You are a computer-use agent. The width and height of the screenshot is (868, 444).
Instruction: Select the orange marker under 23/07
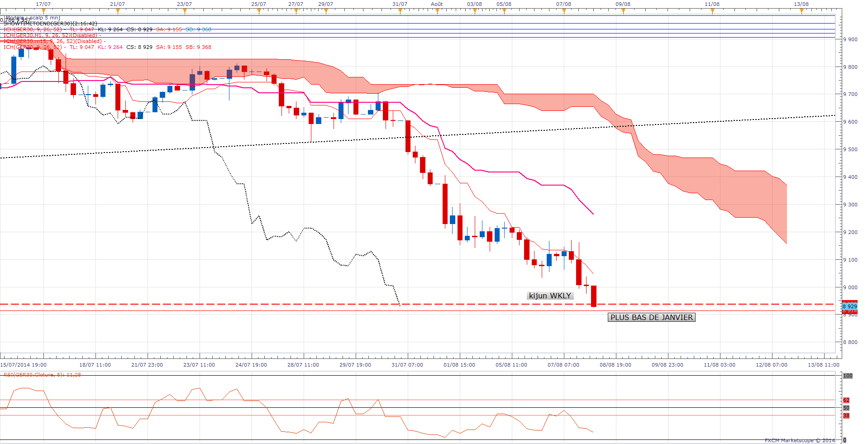pos(185,11)
